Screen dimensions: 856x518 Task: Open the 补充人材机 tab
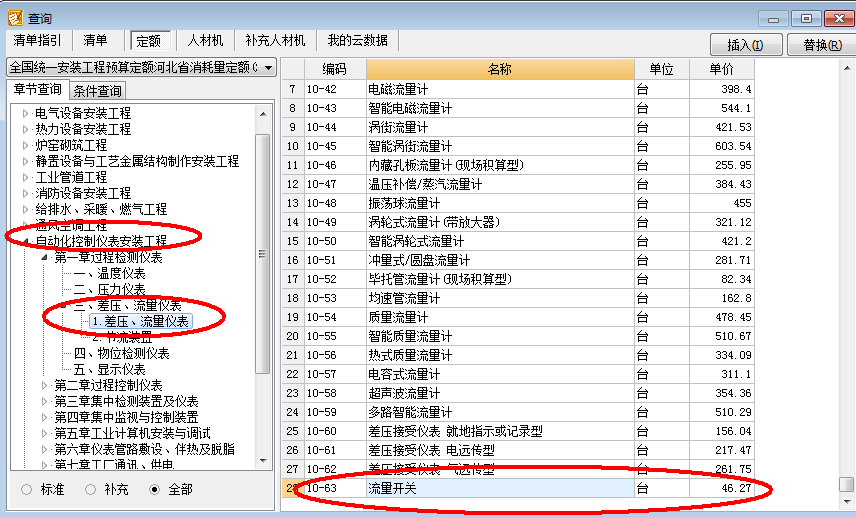tap(275, 40)
